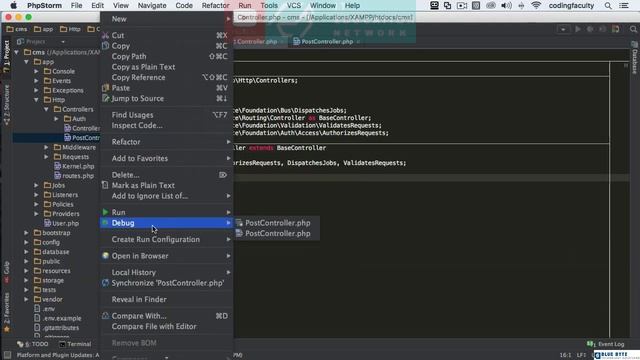The height and width of the screenshot is (360, 640).
Task: Click the tool windows toggle in status bar corner
Action: pos(7,355)
